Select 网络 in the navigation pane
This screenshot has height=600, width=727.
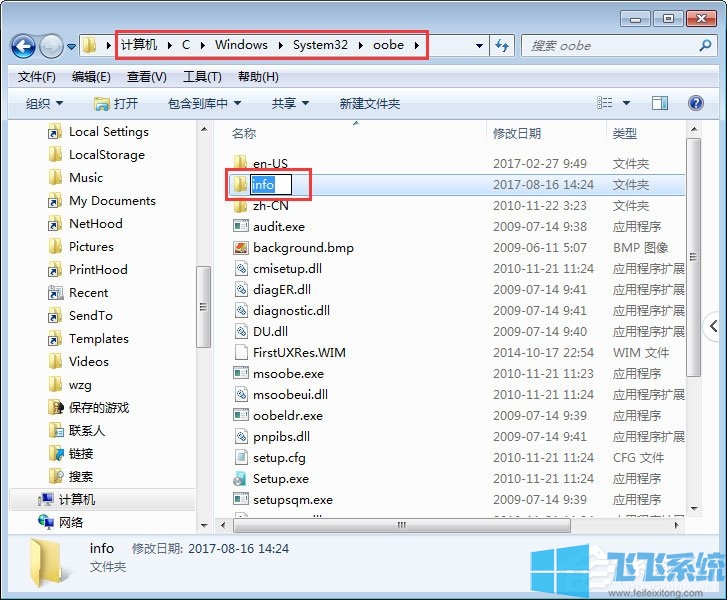(70, 523)
